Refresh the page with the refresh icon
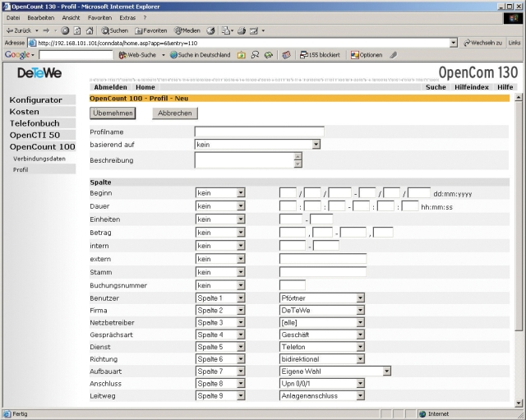Screen dimensions: 526x420 tap(77, 31)
